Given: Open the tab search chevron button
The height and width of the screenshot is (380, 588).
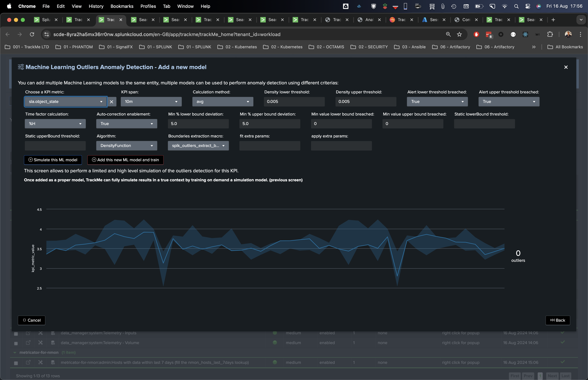Looking at the screenshot, I should [x=581, y=20].
